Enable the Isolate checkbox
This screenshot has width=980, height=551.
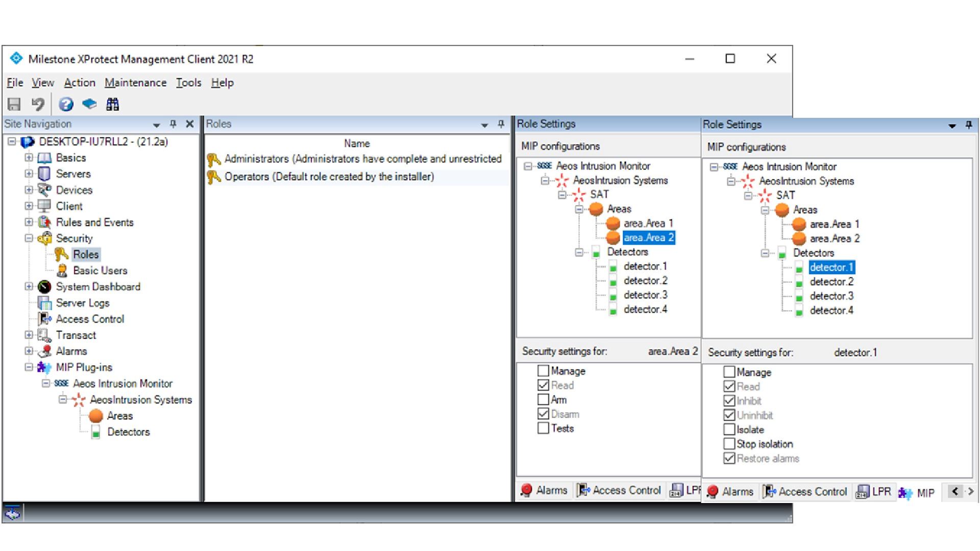[729, 430]
